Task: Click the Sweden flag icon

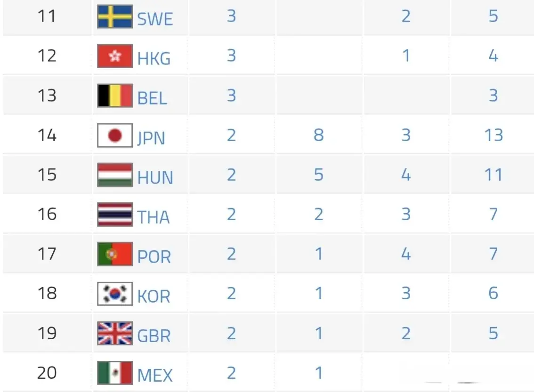Action: pyautogui.click(x=115, y=16)
